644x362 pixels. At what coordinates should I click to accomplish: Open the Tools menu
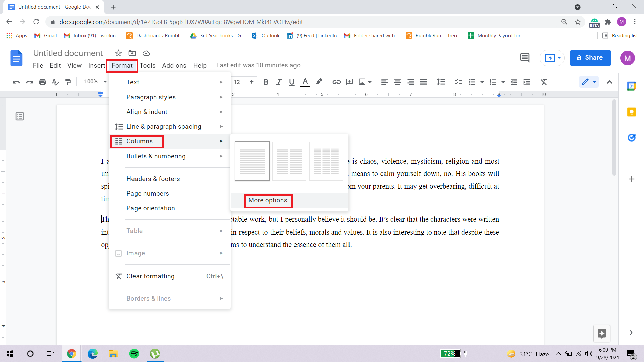coord(148,65)
